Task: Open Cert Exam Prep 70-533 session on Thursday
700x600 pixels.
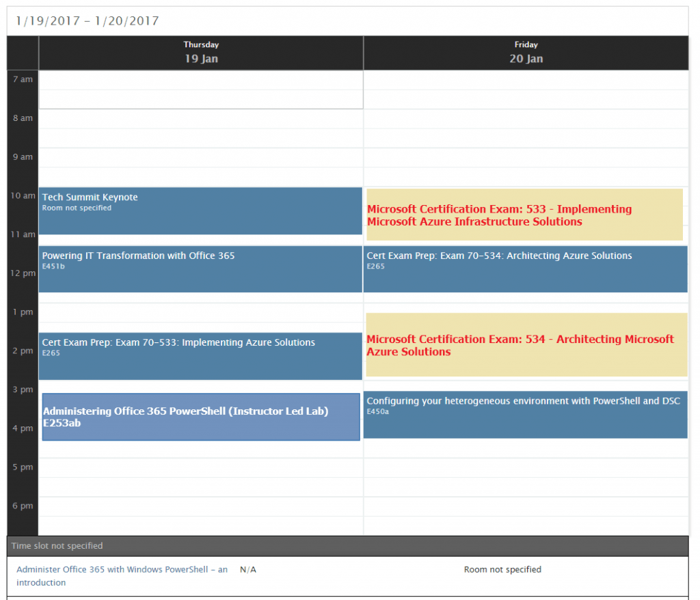Action: 200,355
